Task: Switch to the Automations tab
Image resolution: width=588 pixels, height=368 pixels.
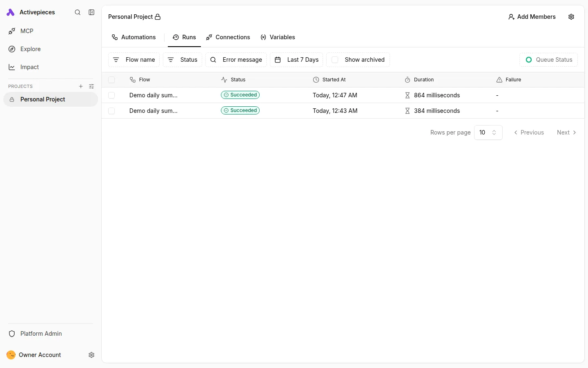Action: pyautogui.click(x=134, y=37)
